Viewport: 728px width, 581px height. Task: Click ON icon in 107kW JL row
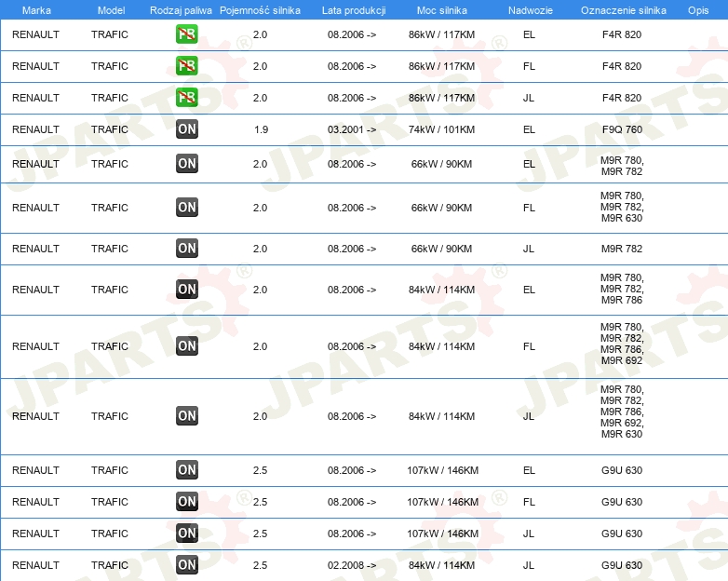186,534
